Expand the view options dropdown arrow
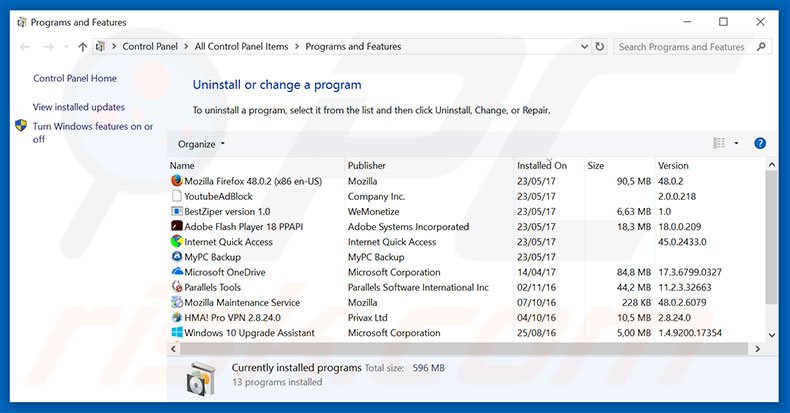Image resolution: width=790 pixels, height=413 pixels. 736,144
